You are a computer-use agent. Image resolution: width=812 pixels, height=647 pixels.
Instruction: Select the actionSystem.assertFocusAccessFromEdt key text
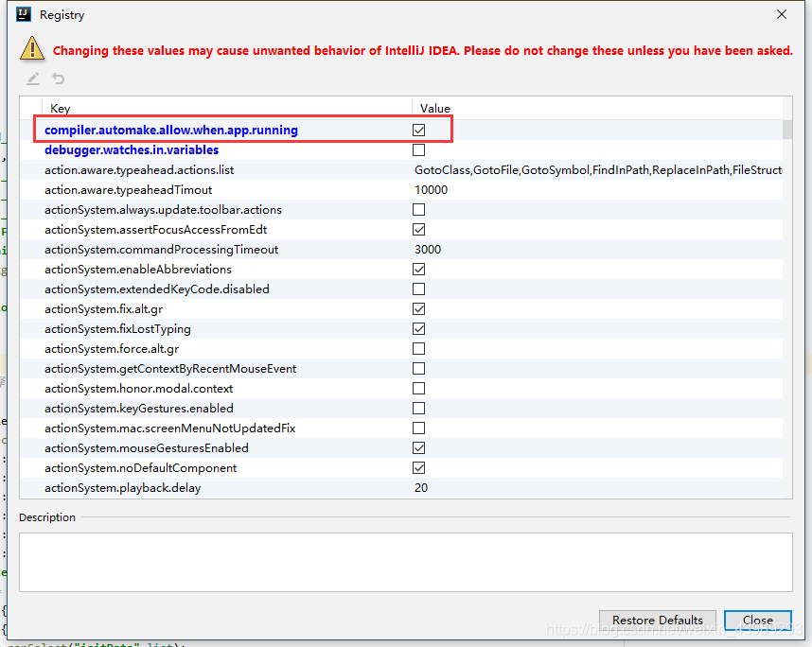pos(156,229)
